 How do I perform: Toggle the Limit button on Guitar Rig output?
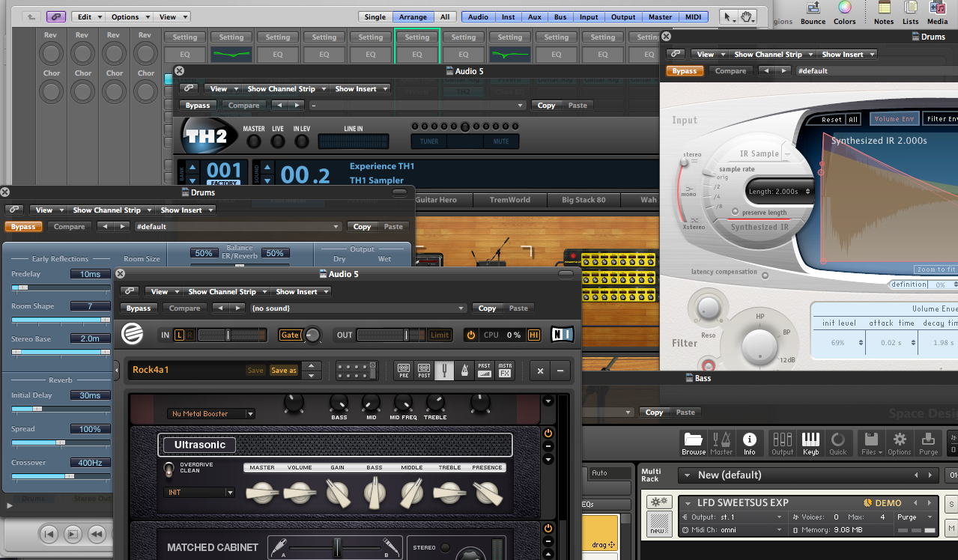440,335
